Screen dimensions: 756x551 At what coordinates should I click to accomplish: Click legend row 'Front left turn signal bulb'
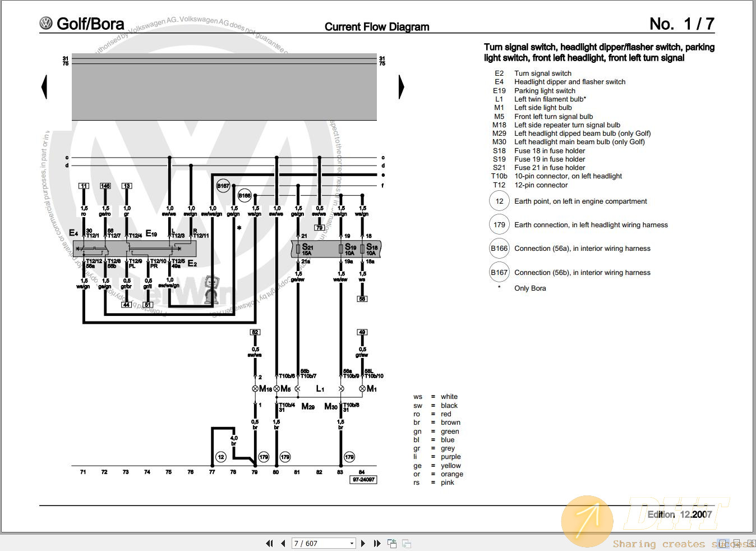(554, 116)
